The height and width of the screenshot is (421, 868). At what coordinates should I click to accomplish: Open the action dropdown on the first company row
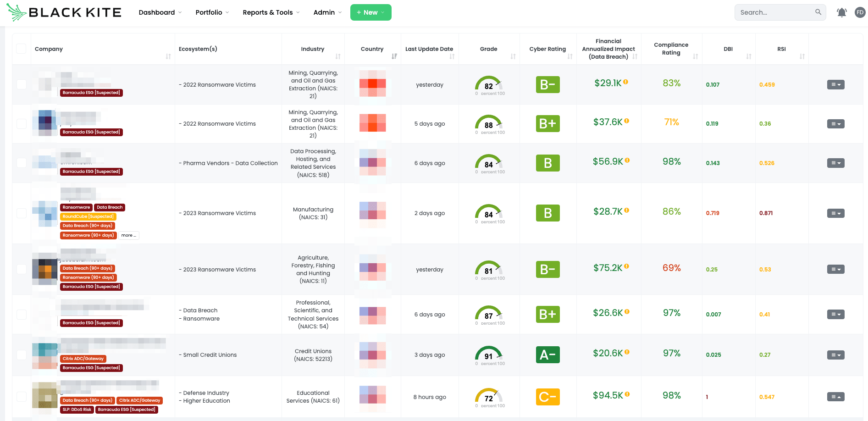(835, 84)
